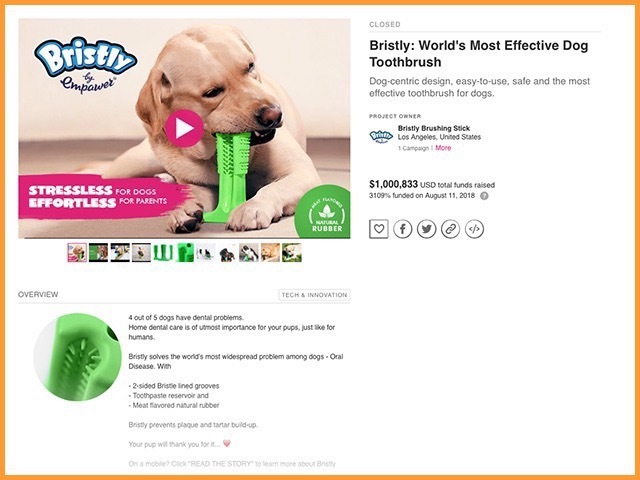Share campaign on Facebook
This screenshot has height=480, width=640.
point(402,229)
